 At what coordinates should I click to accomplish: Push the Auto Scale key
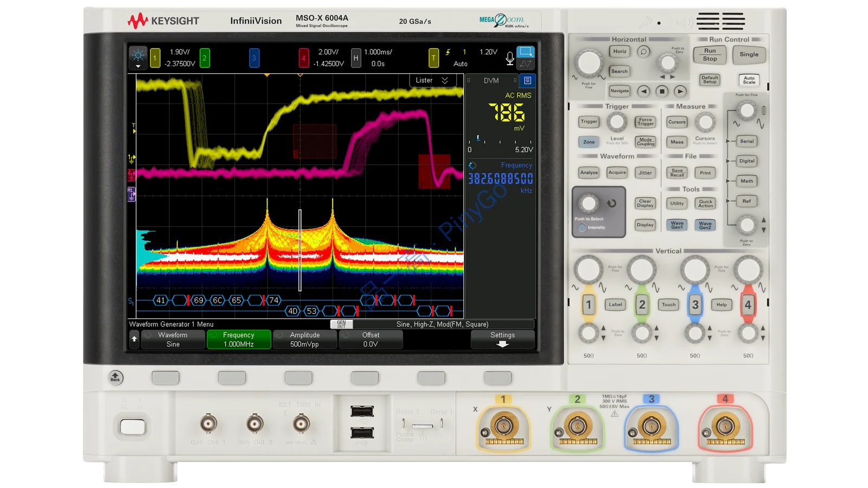pyautogui.click(x=749, y=80)
